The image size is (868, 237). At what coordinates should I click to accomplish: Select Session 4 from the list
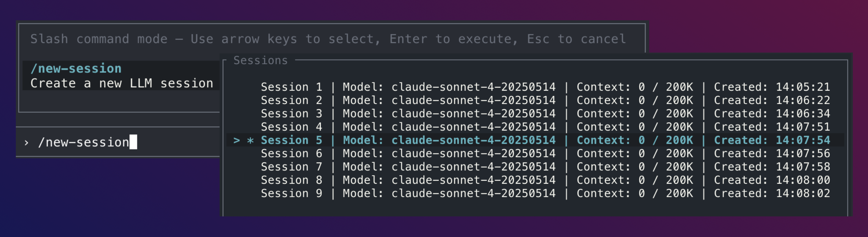(292, 126)
